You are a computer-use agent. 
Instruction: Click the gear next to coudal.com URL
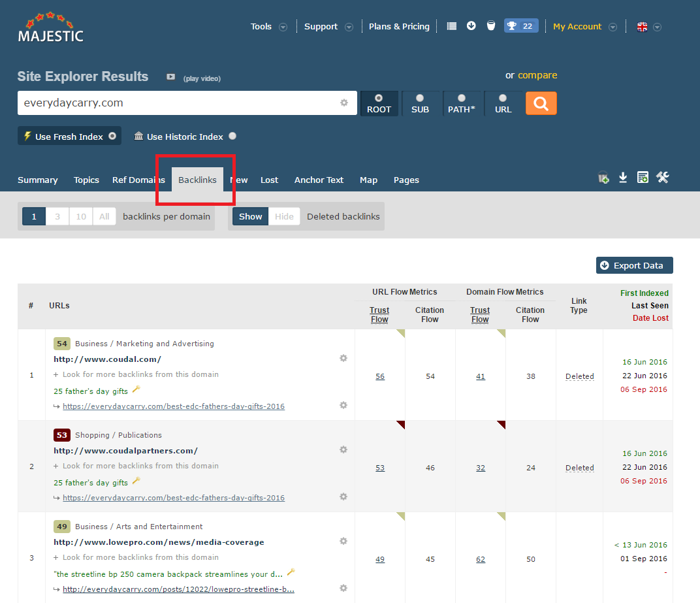click(x=343, y=358)
